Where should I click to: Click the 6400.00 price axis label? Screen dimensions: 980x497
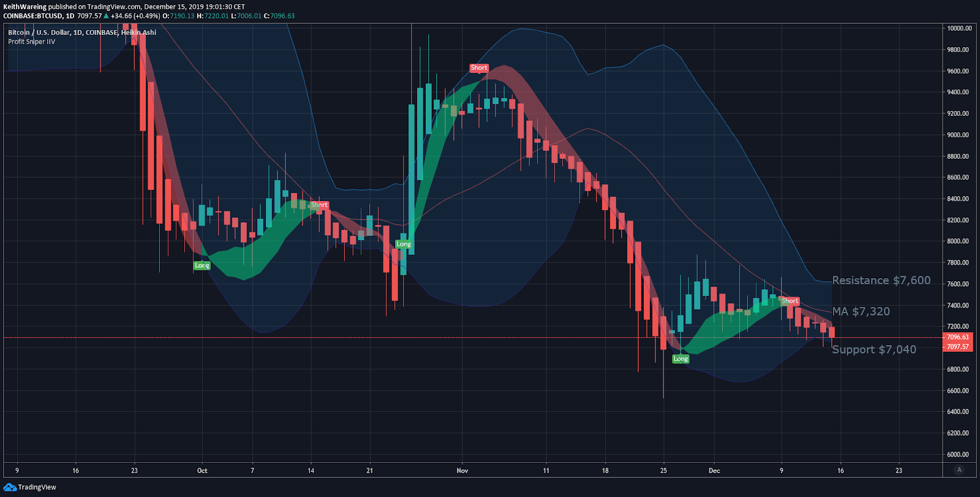click(x=958, y=412)
